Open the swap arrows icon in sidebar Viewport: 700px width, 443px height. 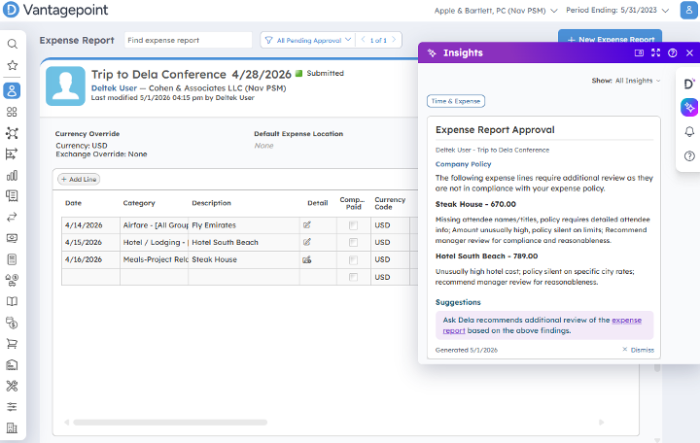tap(12, 217)
